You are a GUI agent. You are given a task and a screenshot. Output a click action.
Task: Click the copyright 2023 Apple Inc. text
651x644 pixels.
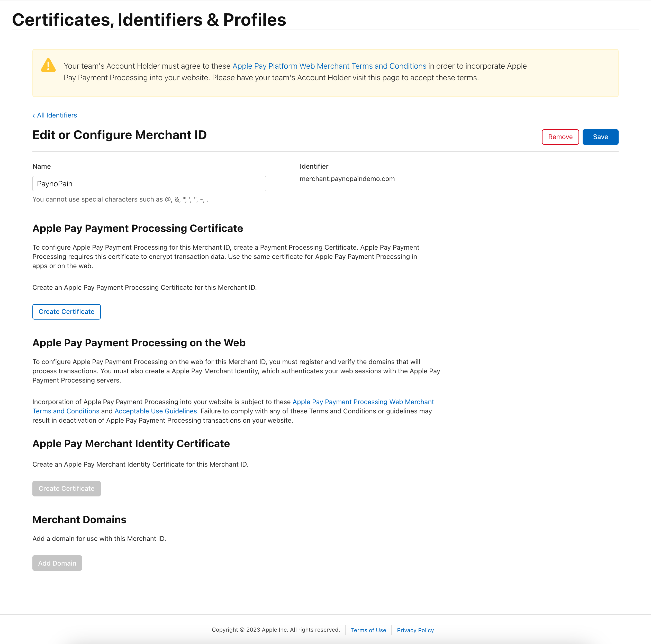(x=276, y=630)
